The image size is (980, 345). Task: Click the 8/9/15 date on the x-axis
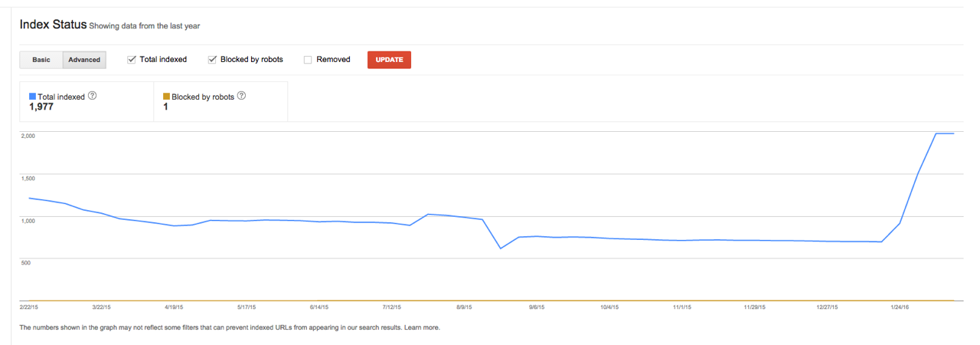tap(464, 307)
